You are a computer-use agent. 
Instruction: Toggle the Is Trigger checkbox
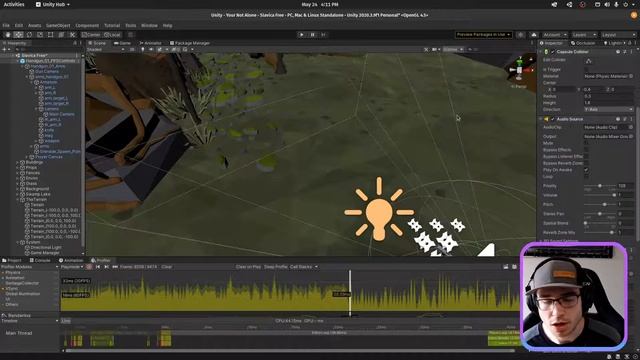[587, 70]
